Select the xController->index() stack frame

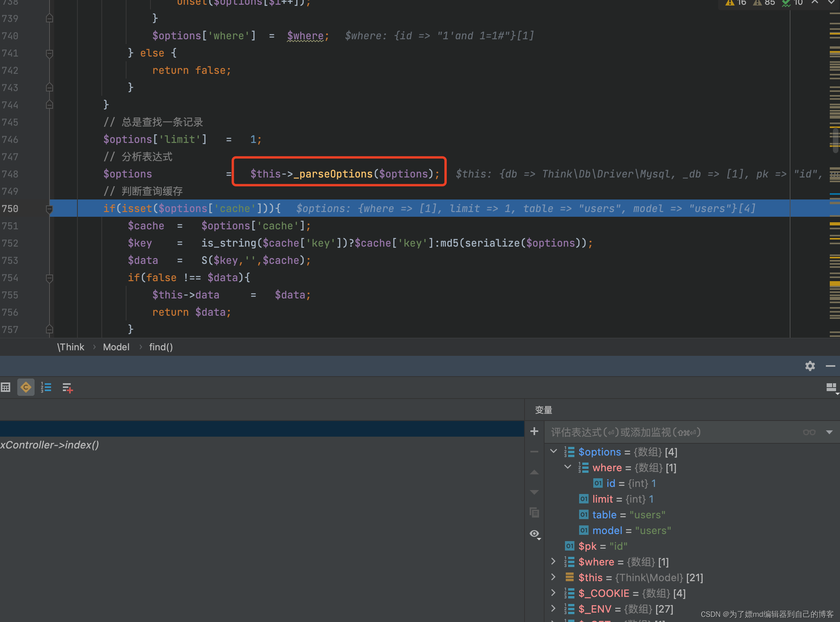pyautogui.click(x=50, y=445)
